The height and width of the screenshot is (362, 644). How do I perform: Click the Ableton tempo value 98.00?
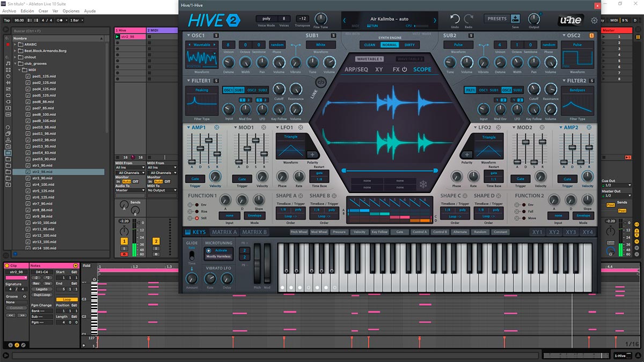point(20,20)
